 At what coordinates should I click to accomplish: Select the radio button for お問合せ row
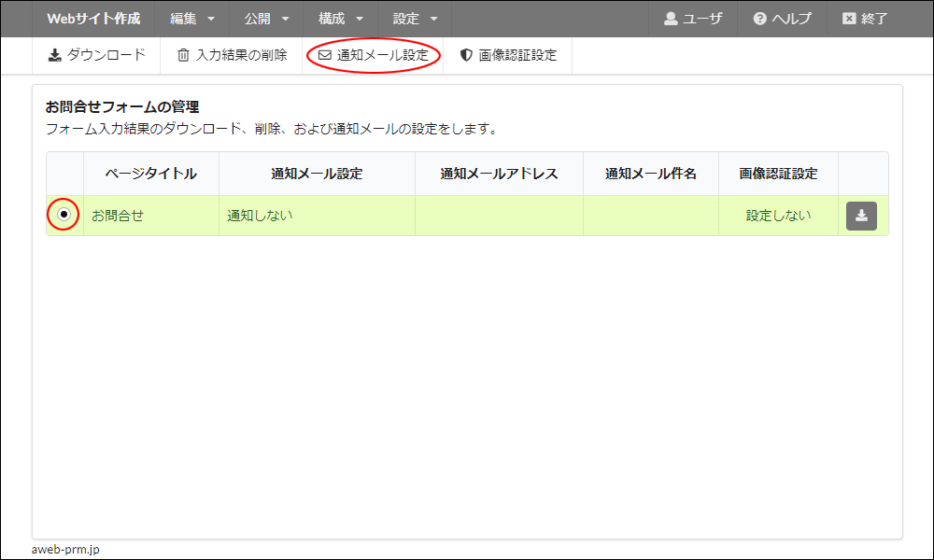point(64,215)
